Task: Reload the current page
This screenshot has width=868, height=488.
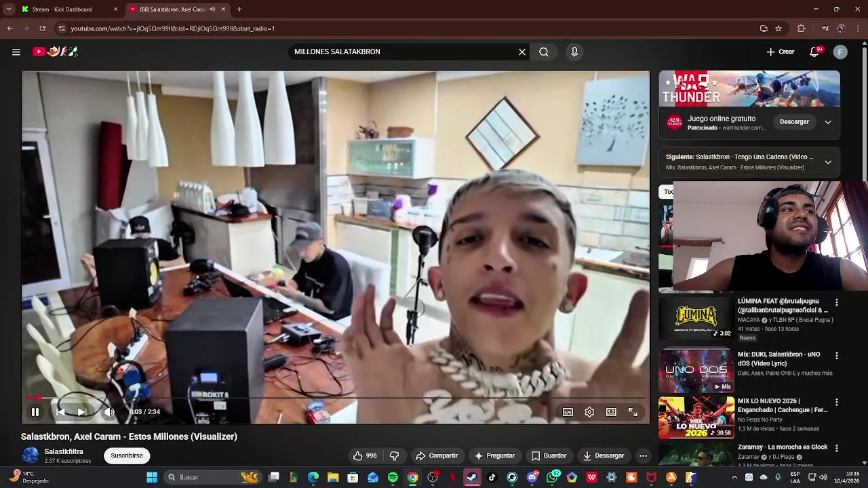Action: tap(42, 28)
